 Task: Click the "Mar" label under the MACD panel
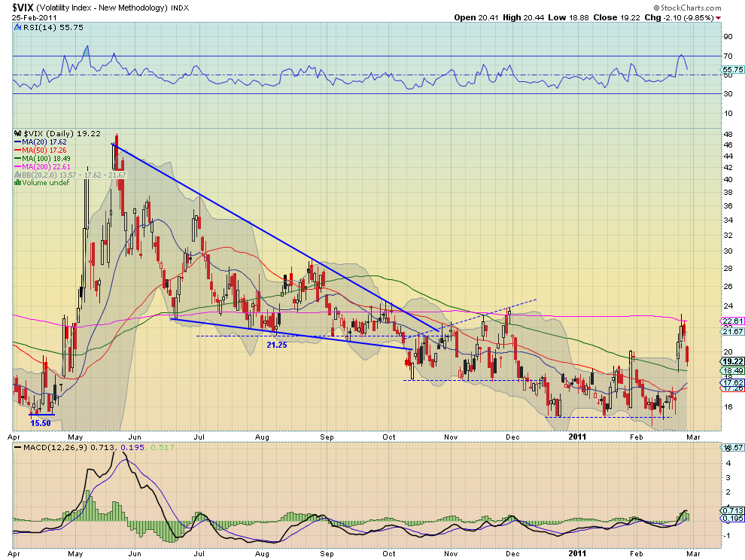pos(693,554)
